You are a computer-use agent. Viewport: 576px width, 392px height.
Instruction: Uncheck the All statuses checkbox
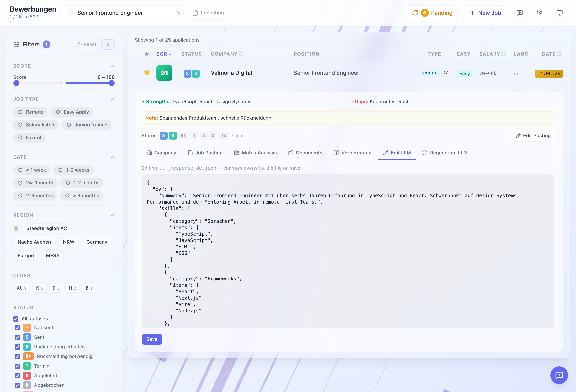[x=16, y=319]
